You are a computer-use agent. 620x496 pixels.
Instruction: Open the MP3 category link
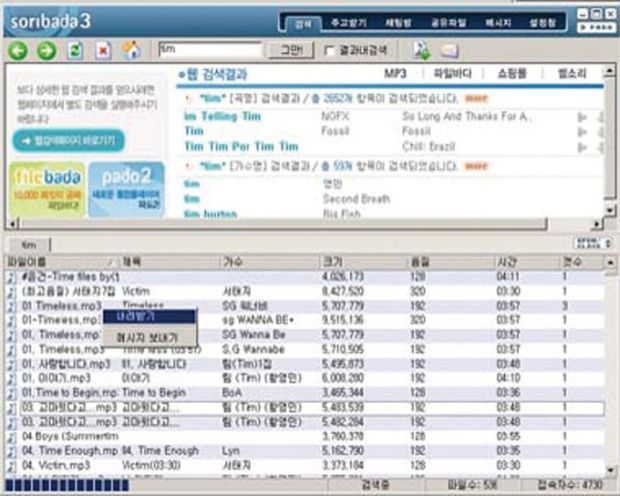pos(395,74)
